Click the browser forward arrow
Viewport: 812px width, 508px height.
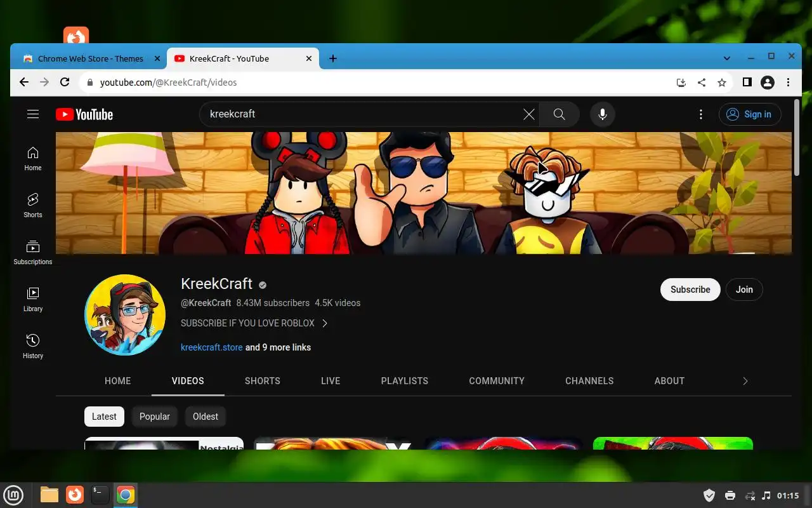point(44,82)
